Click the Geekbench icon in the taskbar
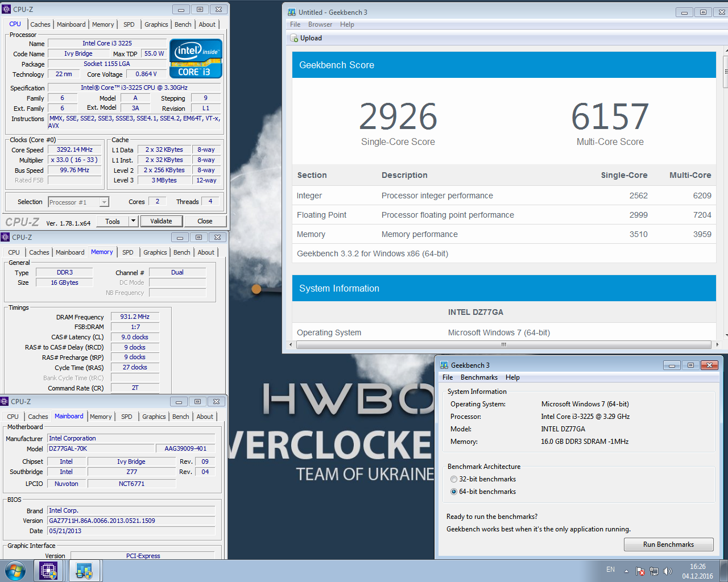The height and width of the screenshot is (582, 728). tap(84, 571)
